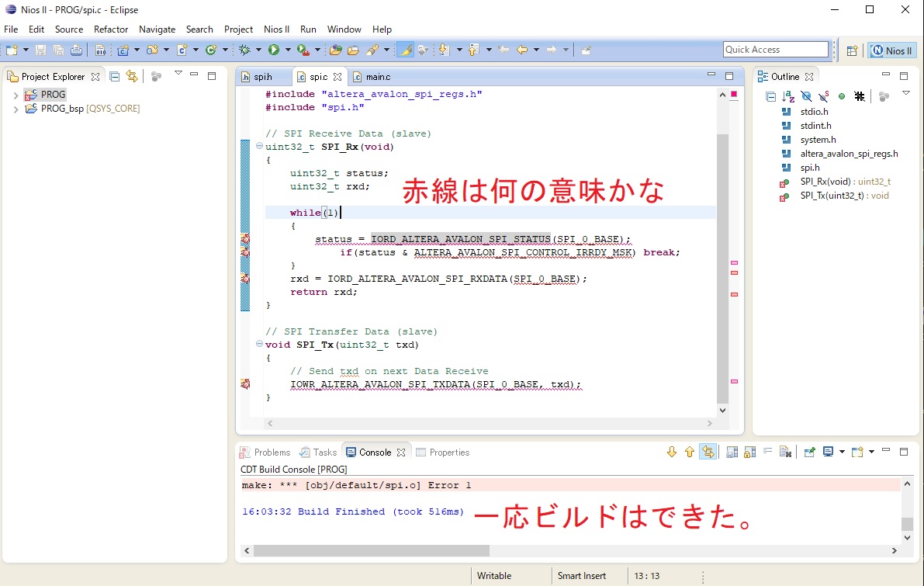Toggle Hide Fields in Outline toolbar
The width and height of the screenshot is (924, 586).
pos(806,97)
